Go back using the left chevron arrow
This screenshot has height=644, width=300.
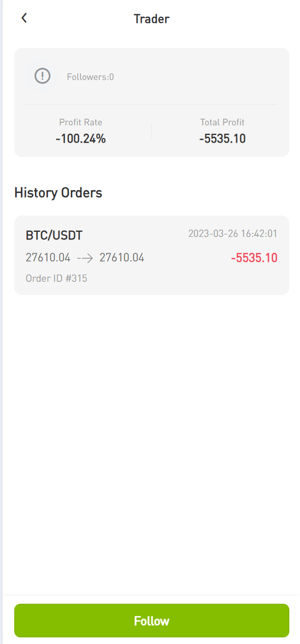(24, 18)
